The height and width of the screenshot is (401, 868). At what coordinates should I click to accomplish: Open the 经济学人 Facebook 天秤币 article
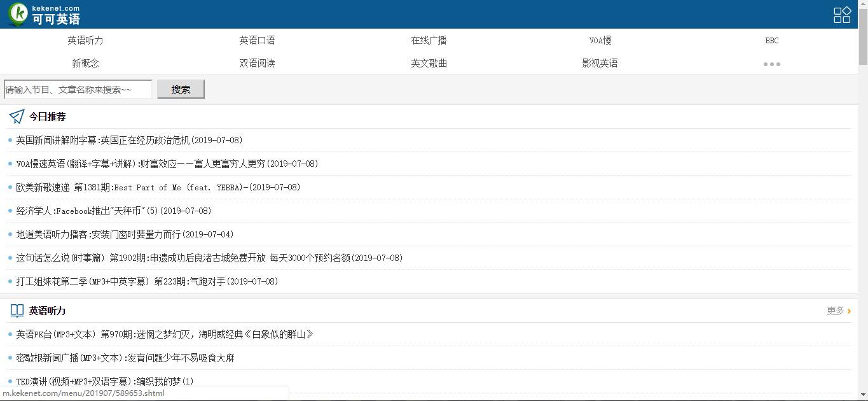[113, 211]
